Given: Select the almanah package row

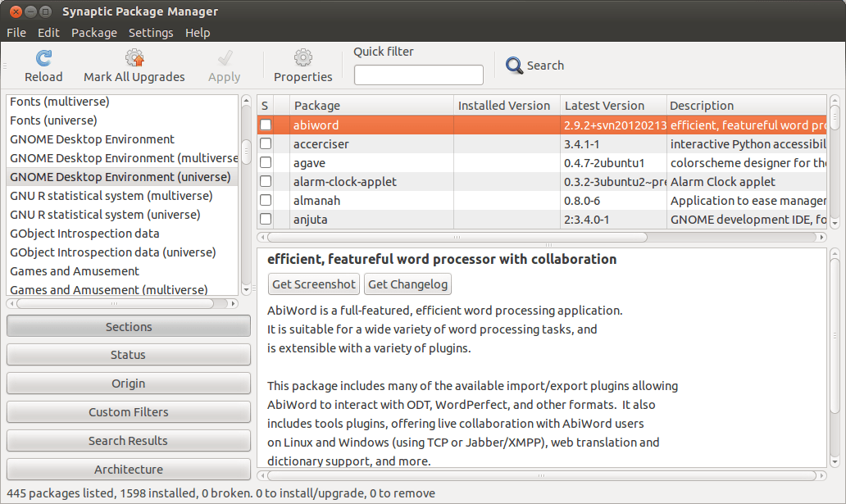Looking at the screenshot, I should click(542, 200).
